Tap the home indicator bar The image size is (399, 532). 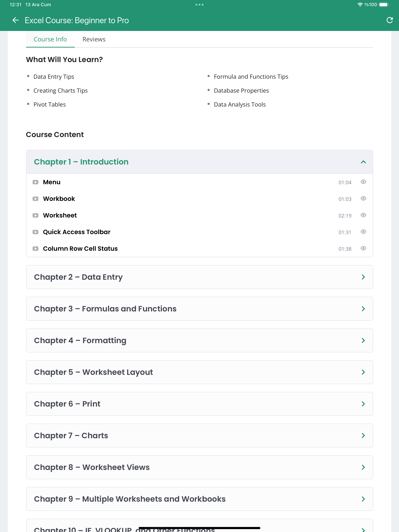pos(199,528)
